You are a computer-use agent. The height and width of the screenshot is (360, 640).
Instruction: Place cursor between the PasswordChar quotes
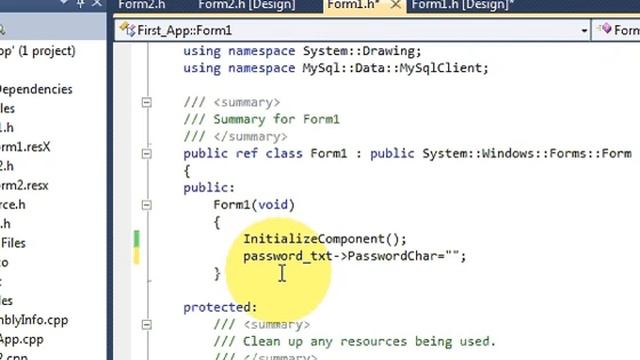[x=452, y=256]
